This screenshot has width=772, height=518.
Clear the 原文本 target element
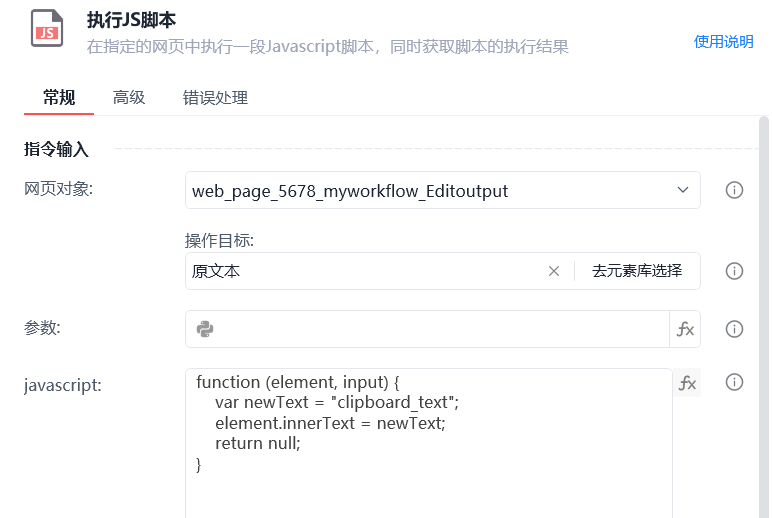pyautogui.click(x=554, y=271)
